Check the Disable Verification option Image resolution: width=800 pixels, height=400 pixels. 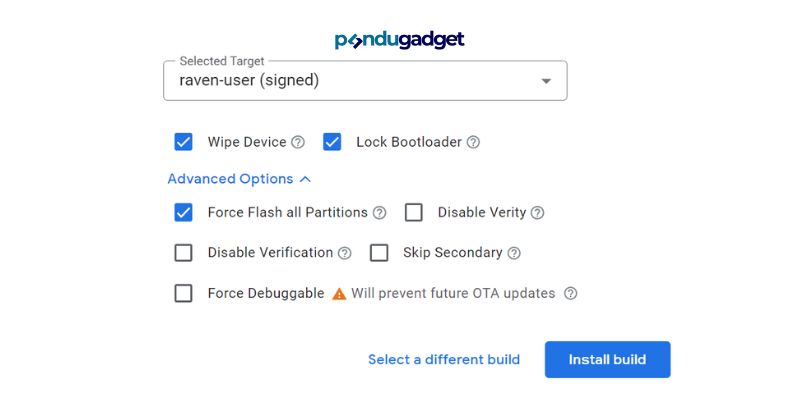183,253
